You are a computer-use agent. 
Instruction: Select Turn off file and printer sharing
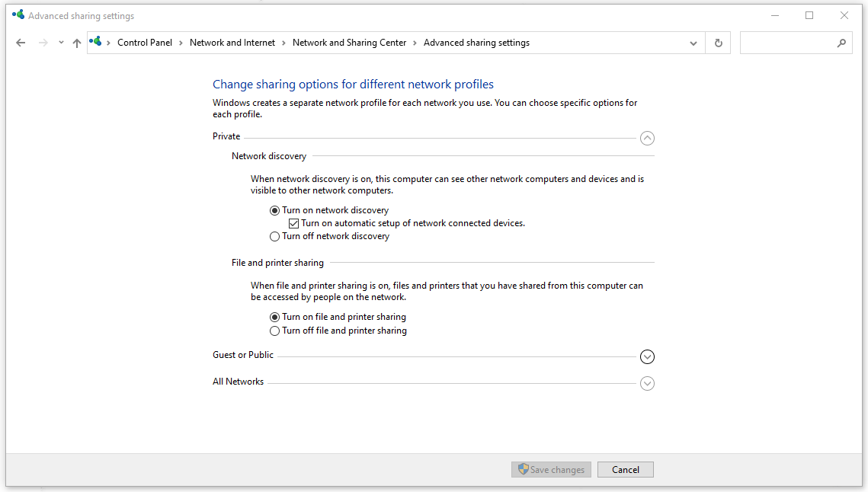[x=275, y=331]
